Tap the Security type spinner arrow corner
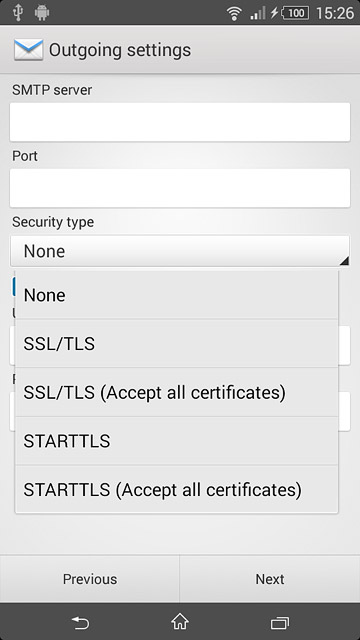360x640 pixels. (344, 261)
